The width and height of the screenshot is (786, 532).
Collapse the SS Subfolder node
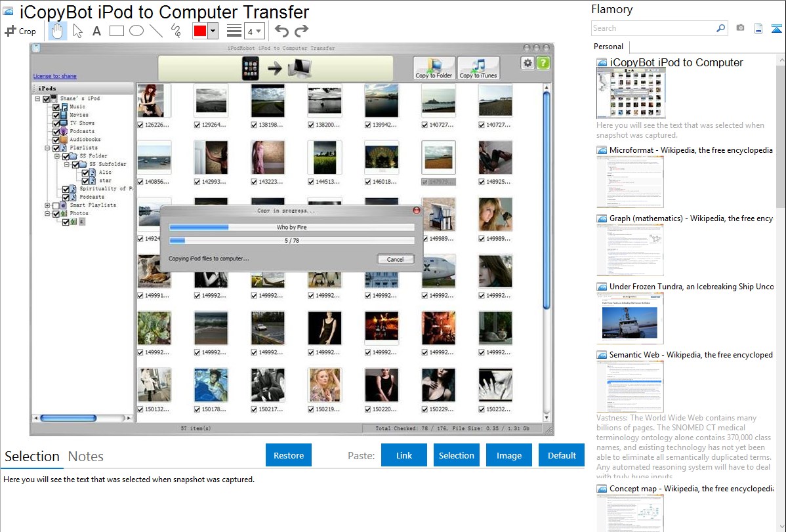pos(67,164)
